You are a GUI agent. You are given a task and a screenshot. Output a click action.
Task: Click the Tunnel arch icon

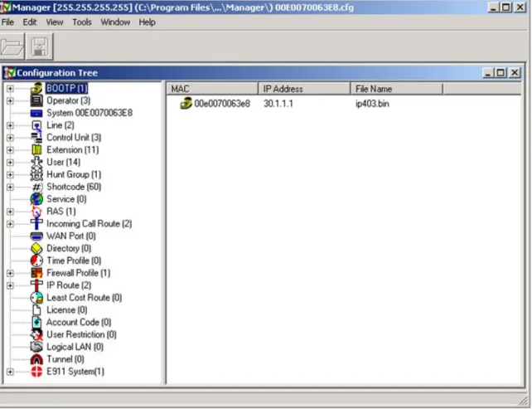coord(36,359)
